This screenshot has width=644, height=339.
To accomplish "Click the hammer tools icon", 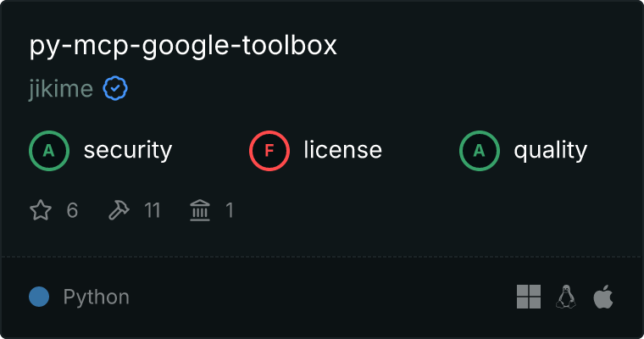I will tap(119, 210).
